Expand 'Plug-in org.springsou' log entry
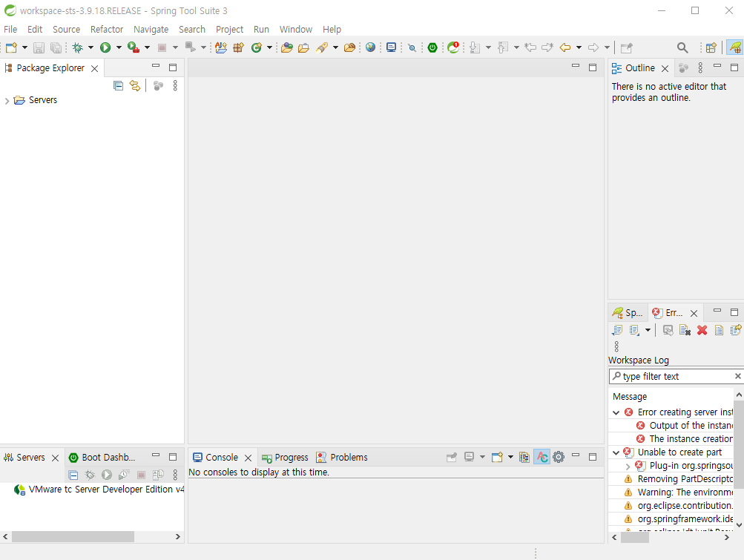The width and height of the screenshot is (744, 560). click(628, 466)
